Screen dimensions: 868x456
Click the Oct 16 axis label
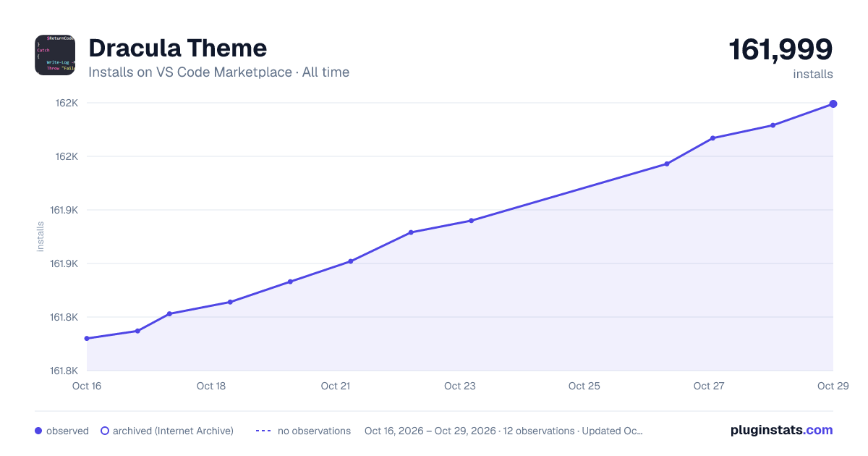[87, 386]
